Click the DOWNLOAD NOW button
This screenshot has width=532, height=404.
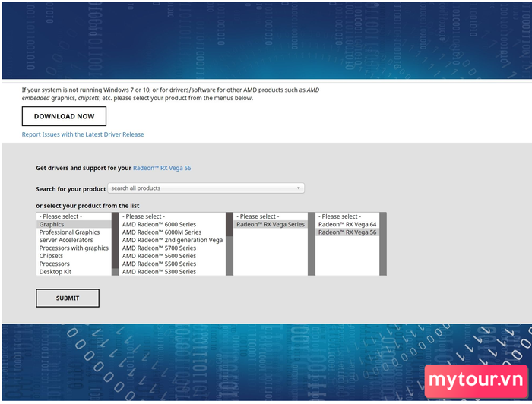[x=64, y=116]
